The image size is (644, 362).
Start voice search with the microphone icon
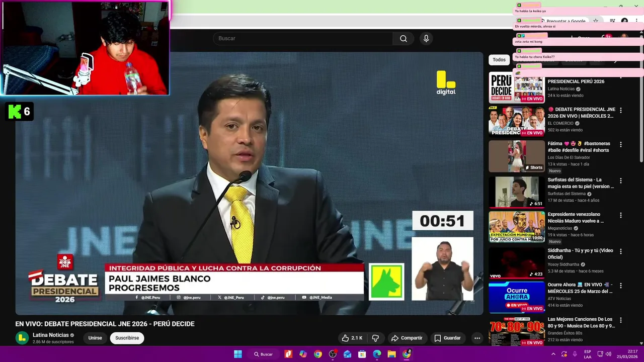click(426, 39)
